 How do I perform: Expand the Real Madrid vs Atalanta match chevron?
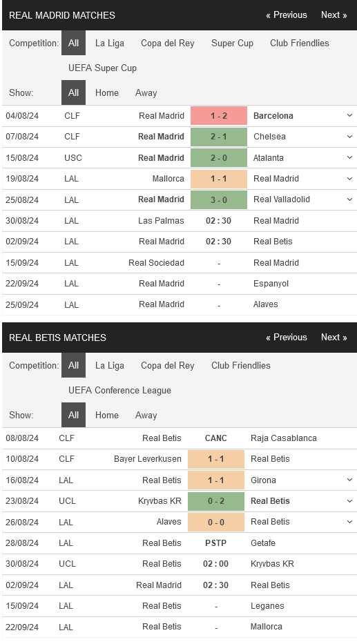[349, 157]
